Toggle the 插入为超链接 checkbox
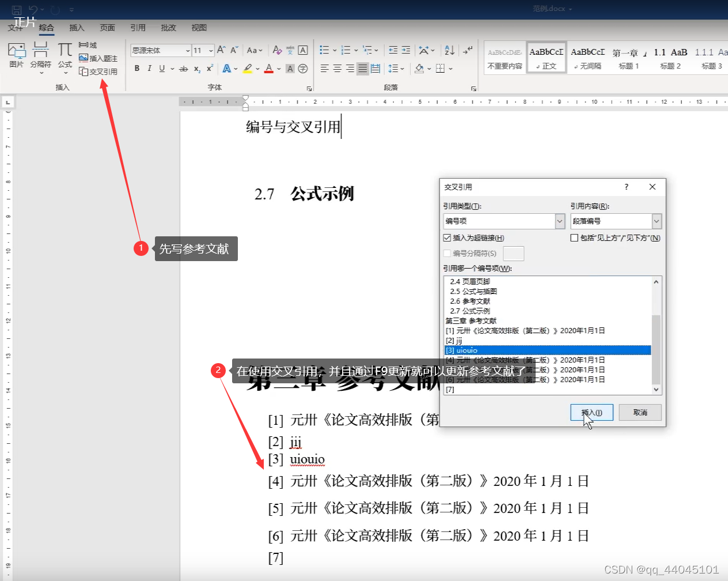Image resolution: width=728 pixels, height=581 pixels. click(x=447, y=237)
